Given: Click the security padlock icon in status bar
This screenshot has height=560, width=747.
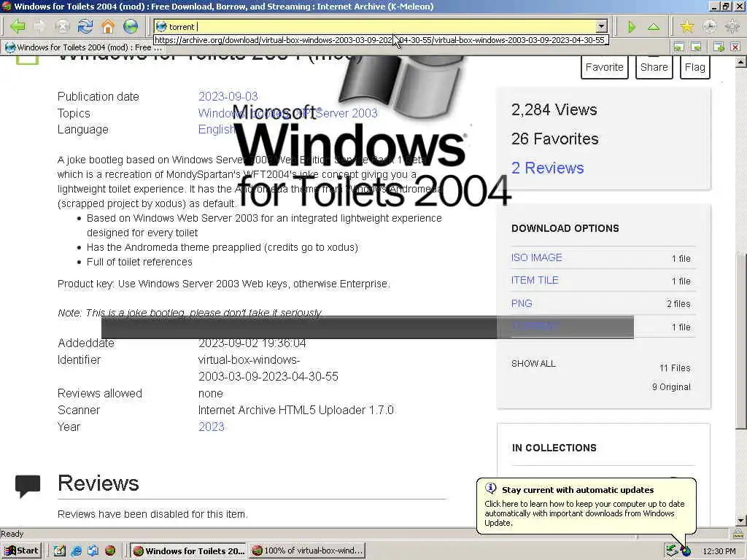Looking at the screenshot, I should click(x=738, y=533).
